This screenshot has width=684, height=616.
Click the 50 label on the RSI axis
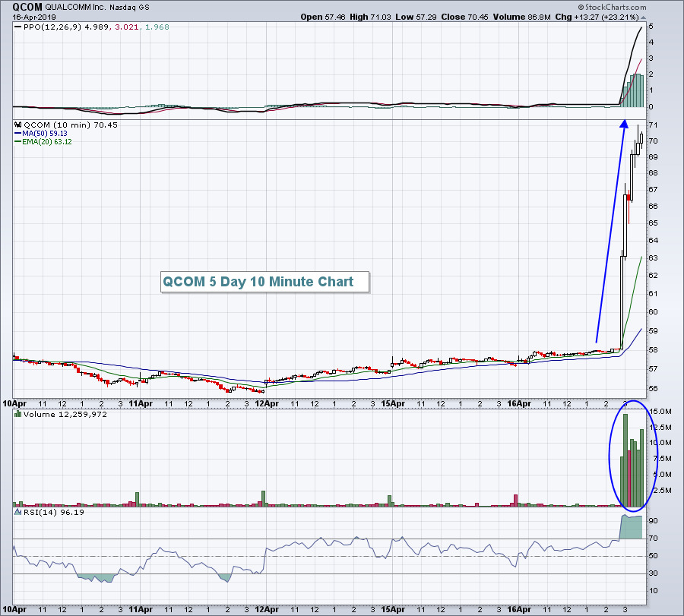pos(653,556)
